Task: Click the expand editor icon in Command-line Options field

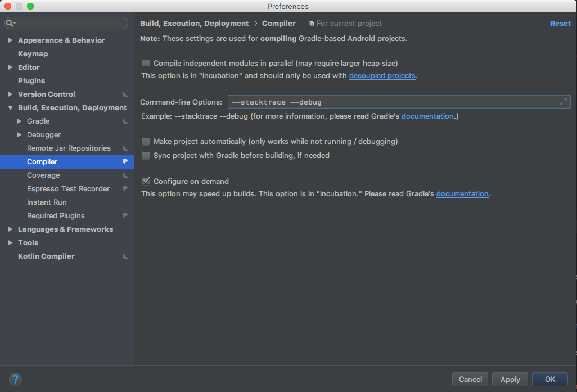Action: (x=563, y=102)
